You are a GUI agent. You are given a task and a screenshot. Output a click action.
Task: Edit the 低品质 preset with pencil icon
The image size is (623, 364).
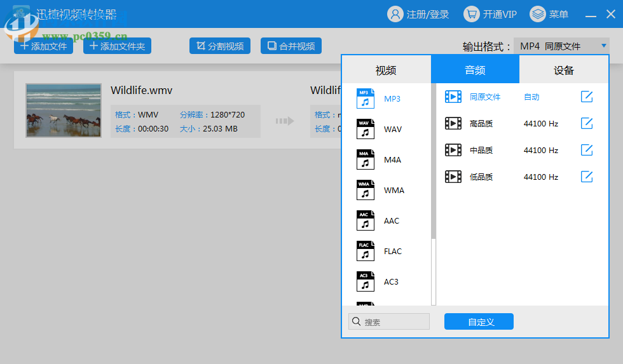click(x=587, y=176)
